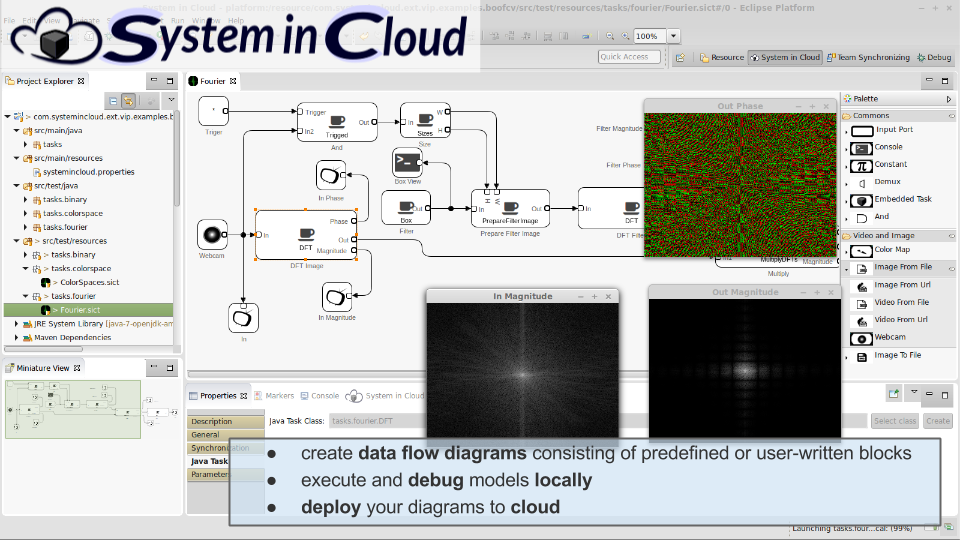960x540 pixels.
Task: Click the Quick Access search field
Action: coord(629,57)
